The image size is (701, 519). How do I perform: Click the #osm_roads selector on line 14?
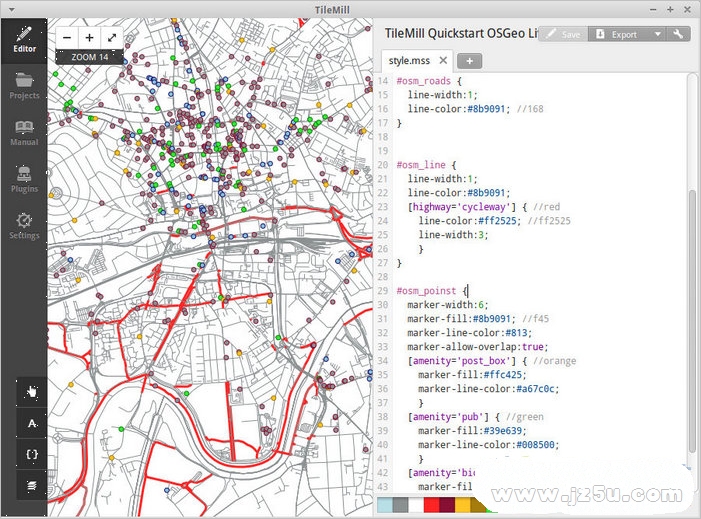tap(423, 81)
